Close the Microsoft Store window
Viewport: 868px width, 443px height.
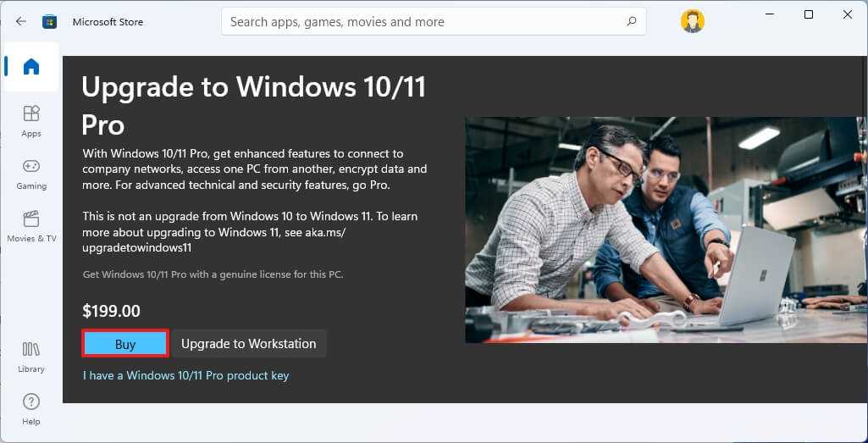848,14
